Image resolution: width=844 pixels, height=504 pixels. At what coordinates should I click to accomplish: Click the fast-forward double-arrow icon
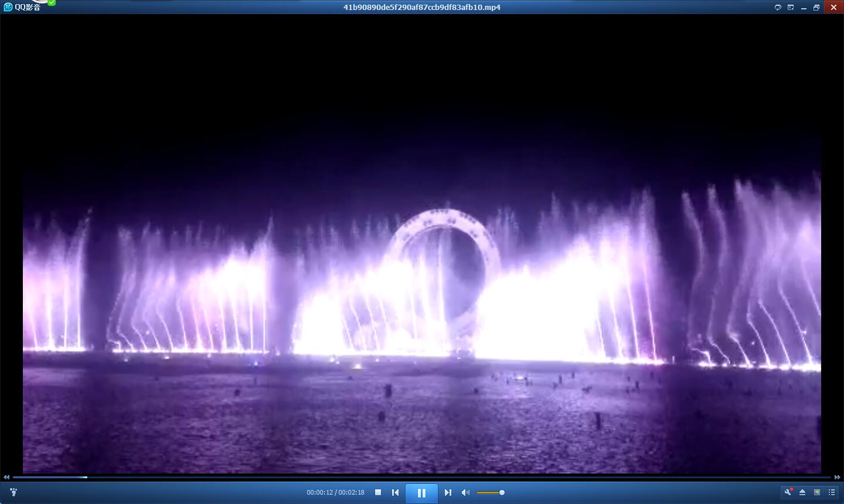tap(838, 478)
